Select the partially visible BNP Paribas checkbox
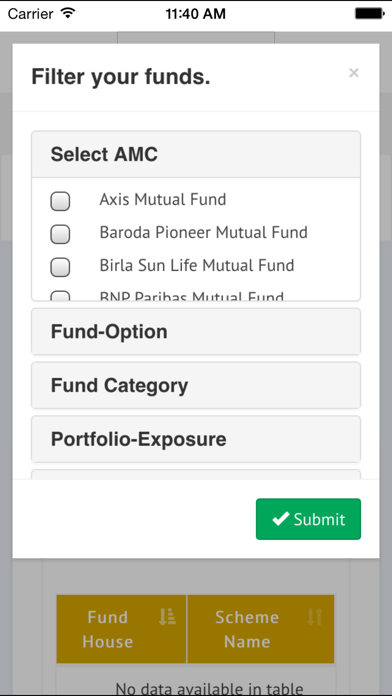Screen dimensions: 392x696 (60, 295)
